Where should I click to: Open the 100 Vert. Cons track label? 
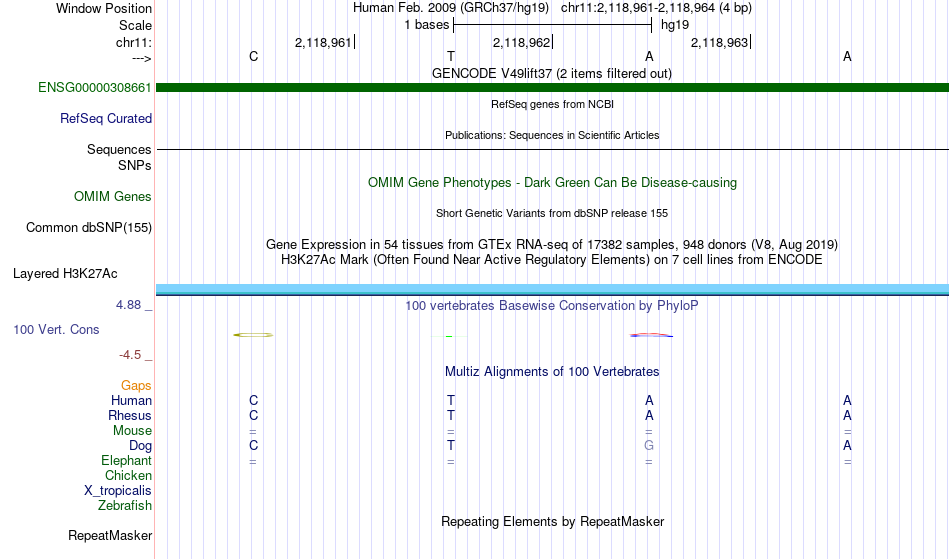tap(56, 329)
